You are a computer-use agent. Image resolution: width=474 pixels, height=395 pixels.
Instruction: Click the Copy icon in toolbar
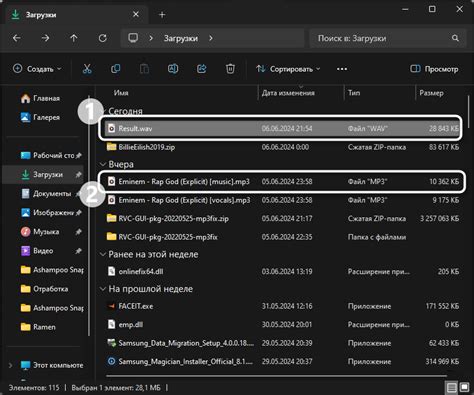coord(116,69)
